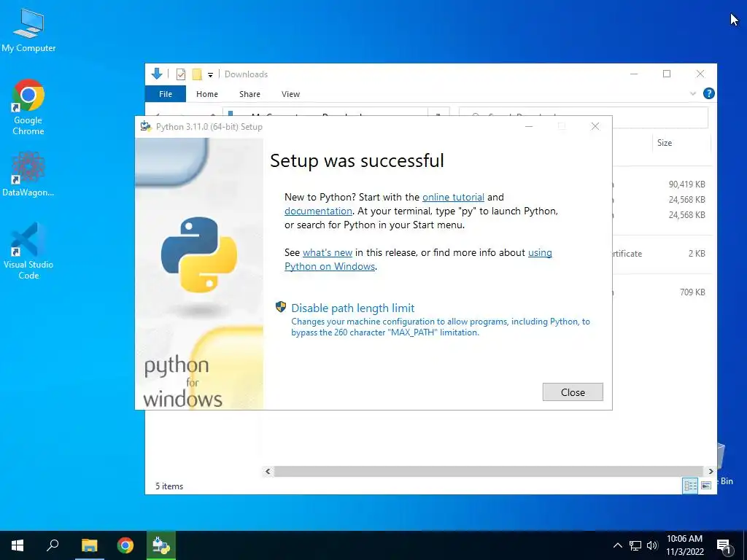
Task: Open volume control tray icon
Action: click(x=652, y=545)
